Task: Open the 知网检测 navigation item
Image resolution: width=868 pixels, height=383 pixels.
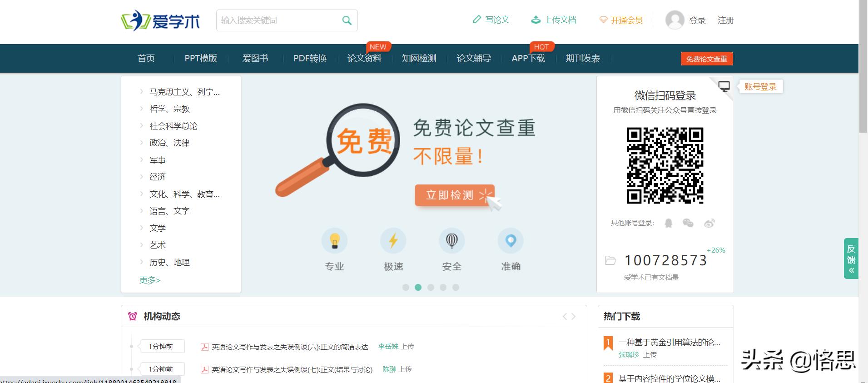Action: pos(419,59)
